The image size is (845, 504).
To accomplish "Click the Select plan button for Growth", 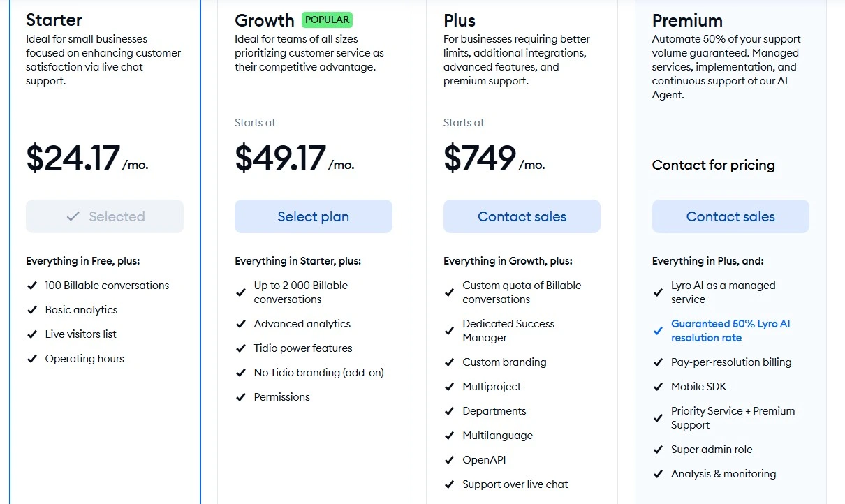I will point(313,216).
